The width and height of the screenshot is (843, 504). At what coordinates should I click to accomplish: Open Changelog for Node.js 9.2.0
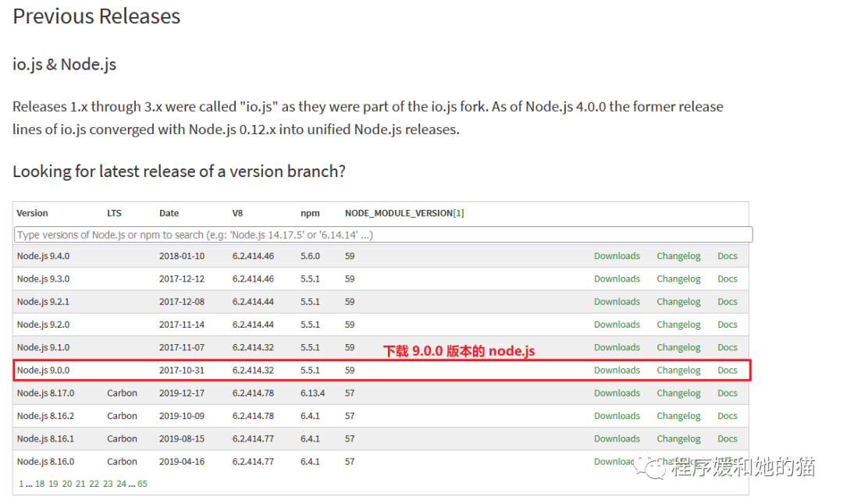[678, 325]
